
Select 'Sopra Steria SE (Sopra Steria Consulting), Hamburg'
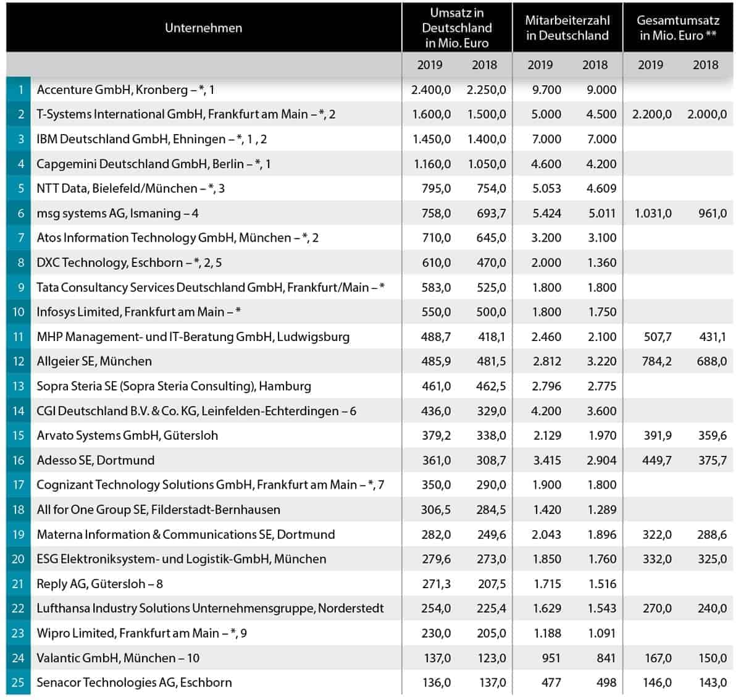pyautogui.click(x=174, y=386)
